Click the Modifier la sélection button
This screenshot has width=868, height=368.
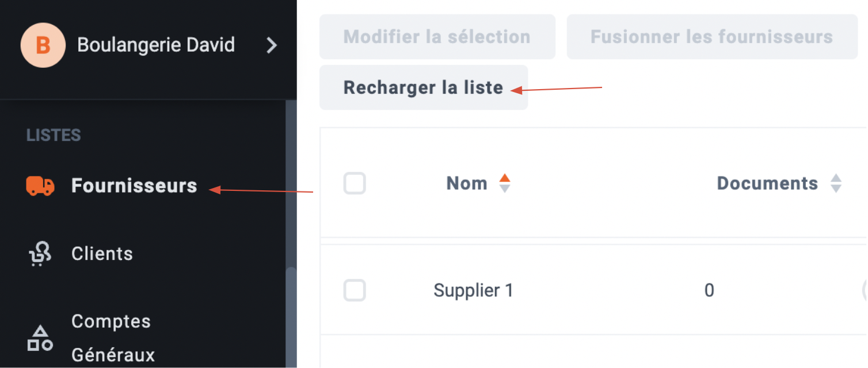click(x=437, y=37)
